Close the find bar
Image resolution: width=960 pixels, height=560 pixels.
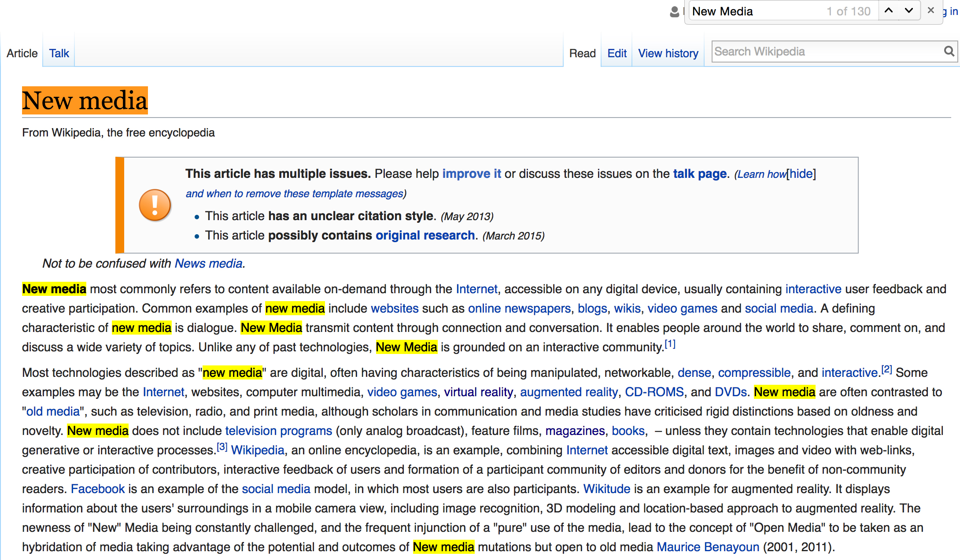click(x=930, y=11)
